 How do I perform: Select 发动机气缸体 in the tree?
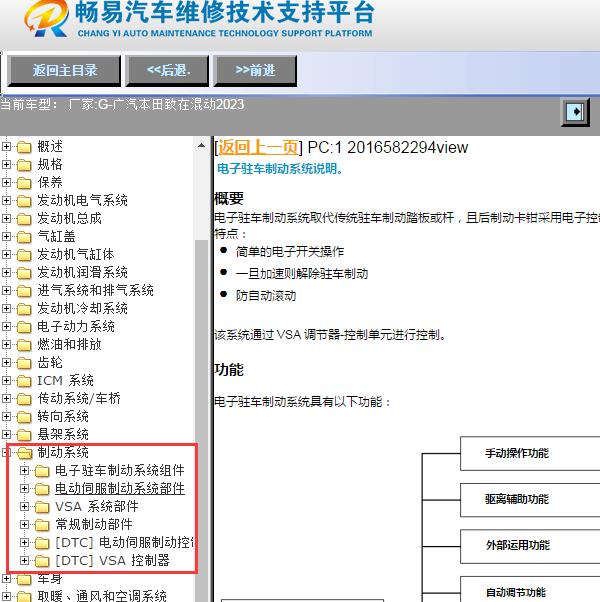pyautogui.click(x=76, y=255)
